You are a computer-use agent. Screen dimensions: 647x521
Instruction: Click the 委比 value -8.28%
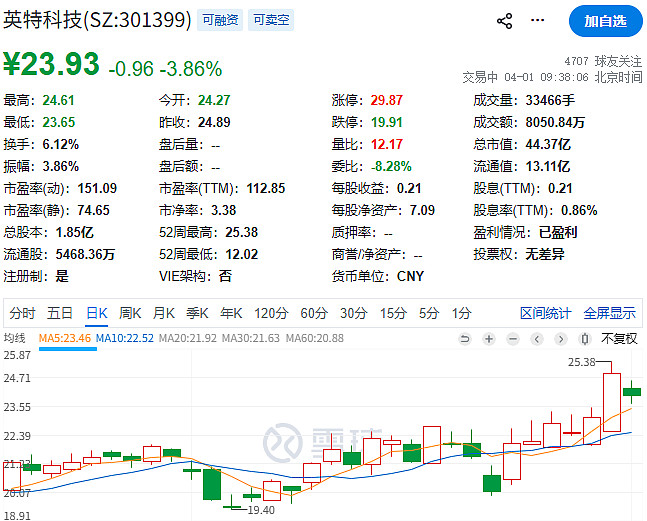point(391,166)
